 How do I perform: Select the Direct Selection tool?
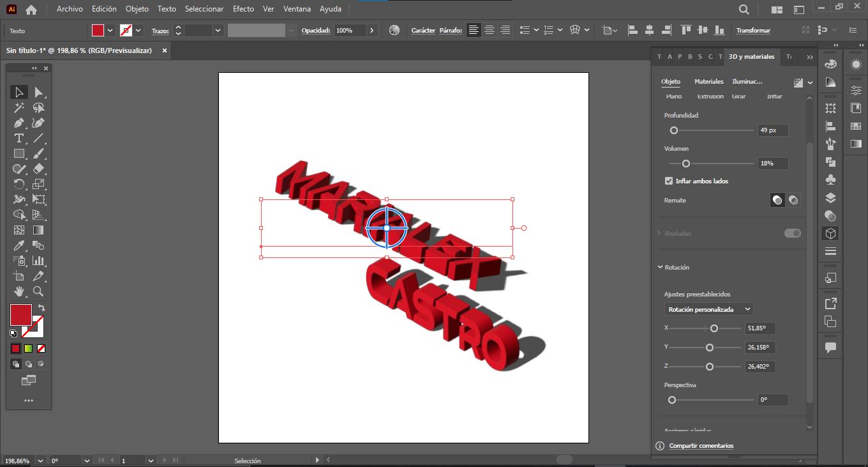[38, 93]
